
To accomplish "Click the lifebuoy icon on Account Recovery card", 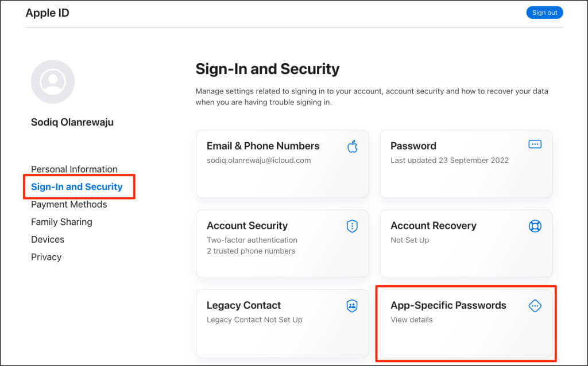I will (x=535, y=226).
